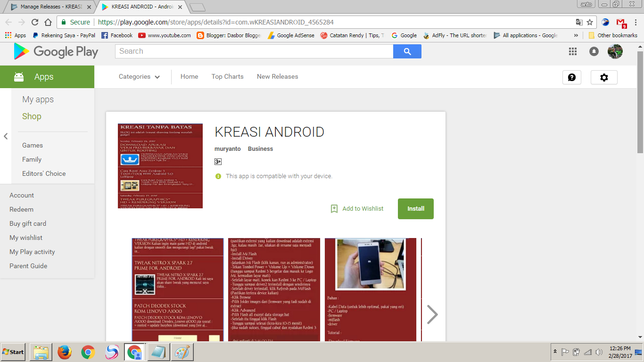
Task: Open New Releases
Action: tap(277, 77)
